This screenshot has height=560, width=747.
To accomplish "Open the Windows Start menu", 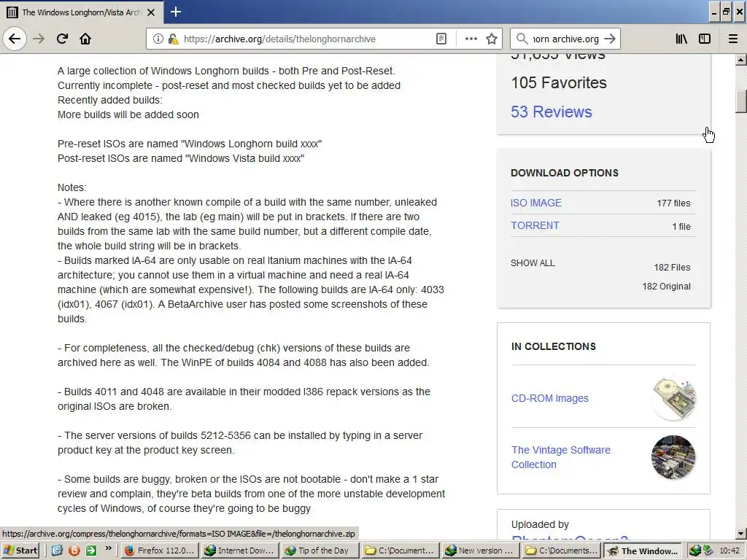I will pyautogui.click(x=20, y=551).
